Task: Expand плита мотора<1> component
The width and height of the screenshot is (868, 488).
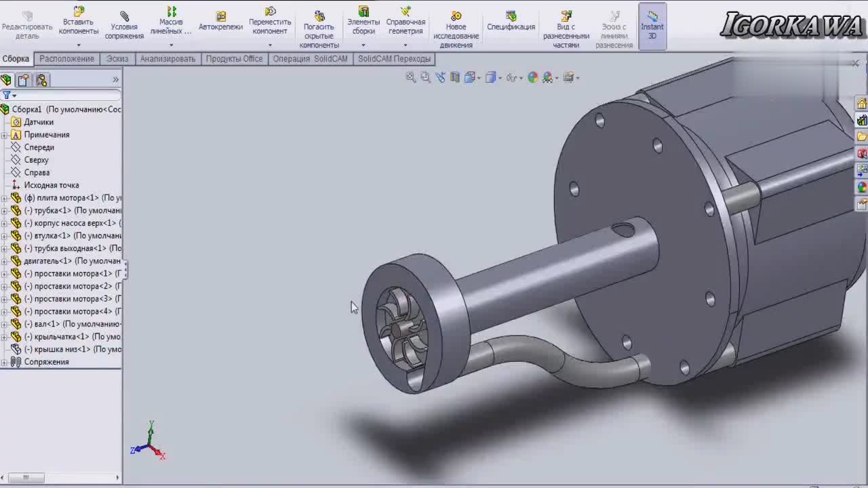Action: [x=4, y=198]
